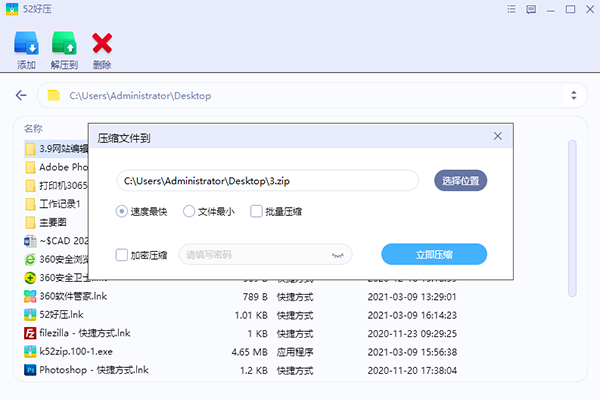
Task: Select the 52好压.lnk file icon
Action: click(30, 315)
